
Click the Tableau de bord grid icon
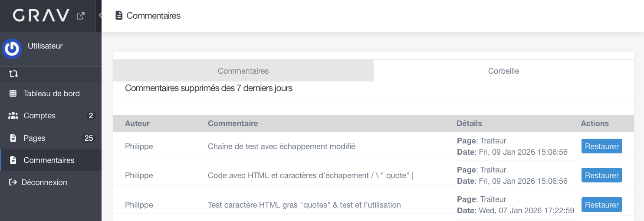(x=13, y=94)
